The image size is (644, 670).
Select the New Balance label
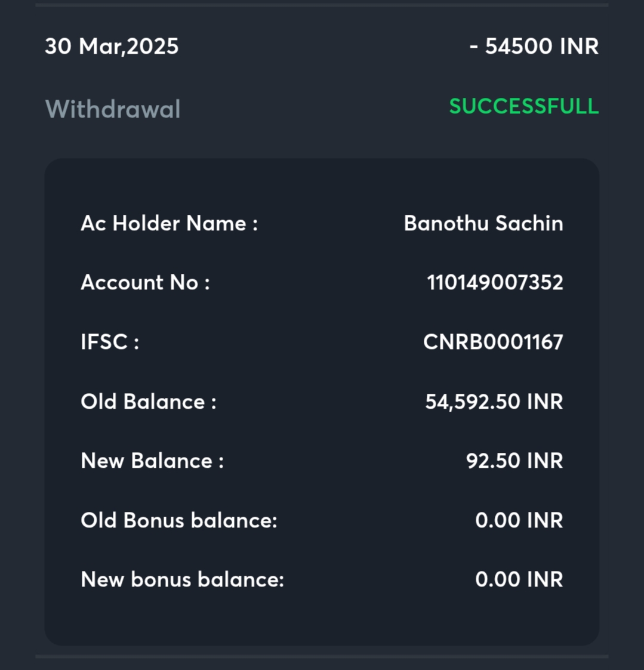tap(152, 461)
